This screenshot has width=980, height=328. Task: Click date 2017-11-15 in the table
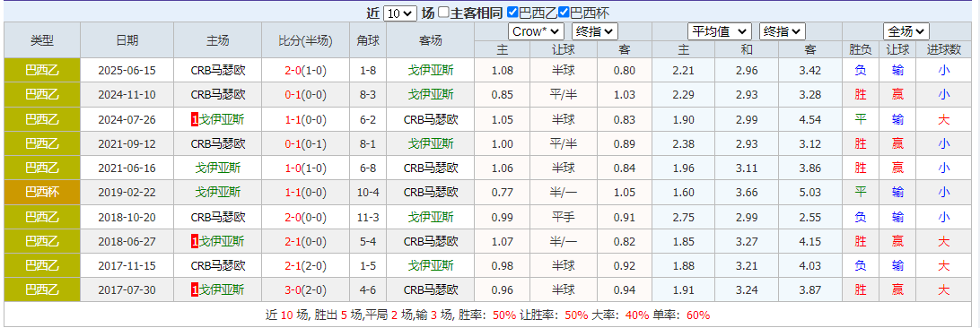click(x=127, y=265)
